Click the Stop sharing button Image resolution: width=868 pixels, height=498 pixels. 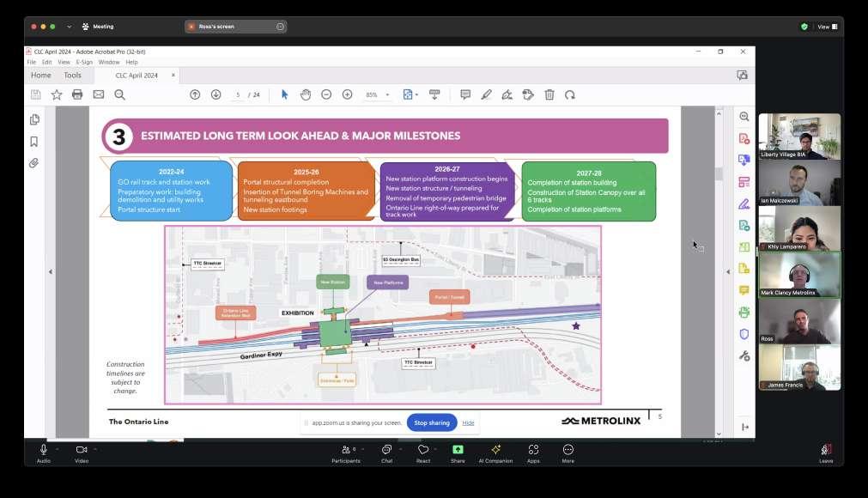[432, 422]
